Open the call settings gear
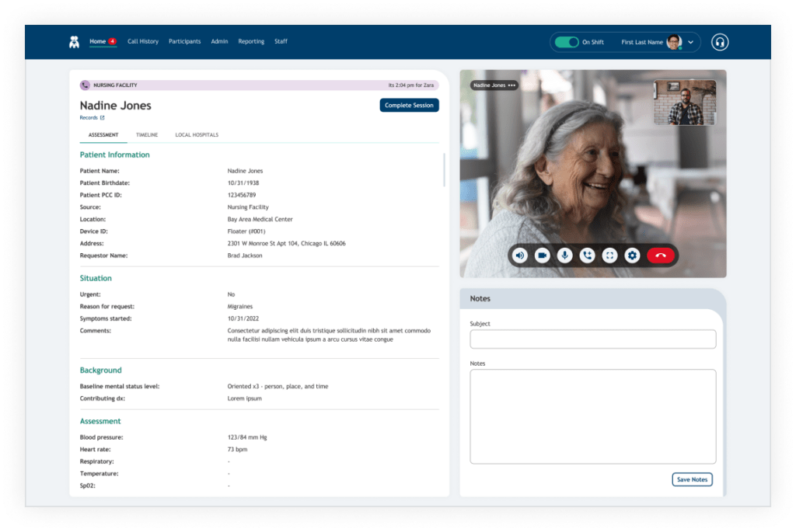This screenshot has width=796, height=532. [632, 255]
